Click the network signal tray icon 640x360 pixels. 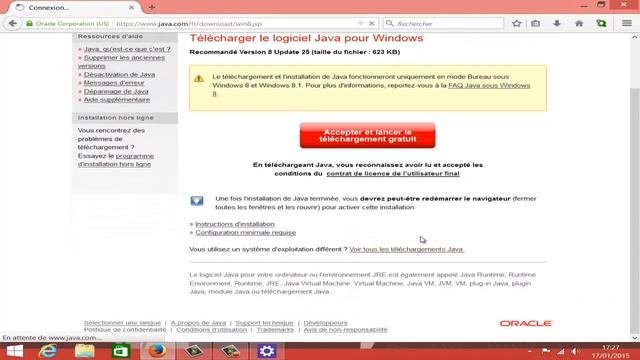pos(561,351)
